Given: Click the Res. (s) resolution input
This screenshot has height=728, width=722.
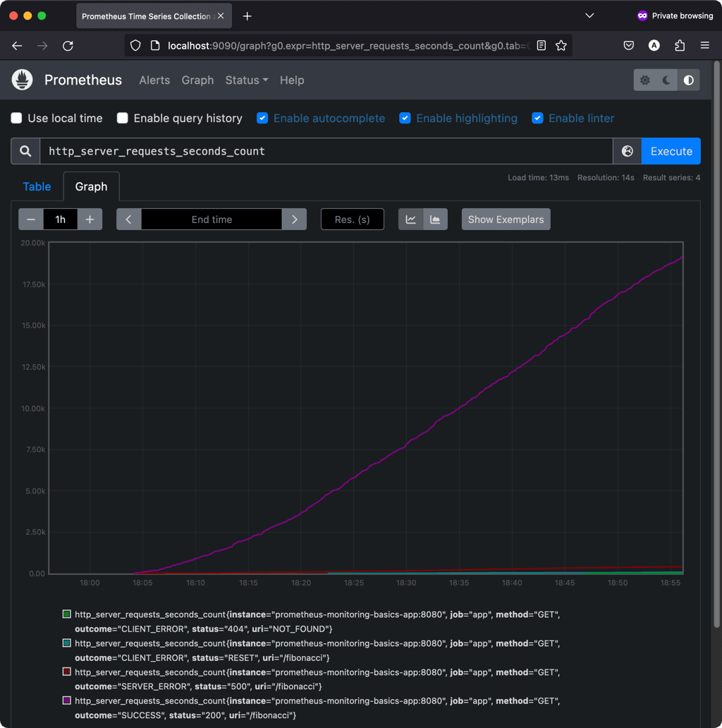Looking at the screenshot, I should pyautogui.click(x=352, y=219).
